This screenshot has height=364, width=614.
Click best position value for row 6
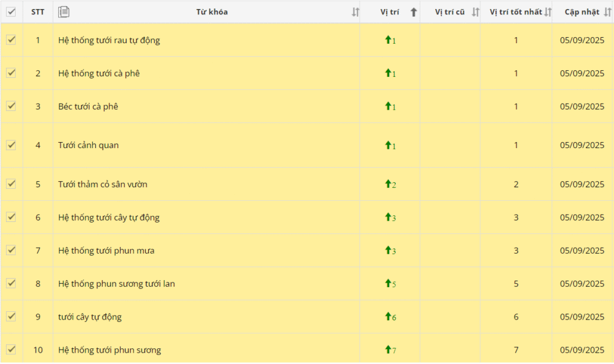tap(516, 217)
